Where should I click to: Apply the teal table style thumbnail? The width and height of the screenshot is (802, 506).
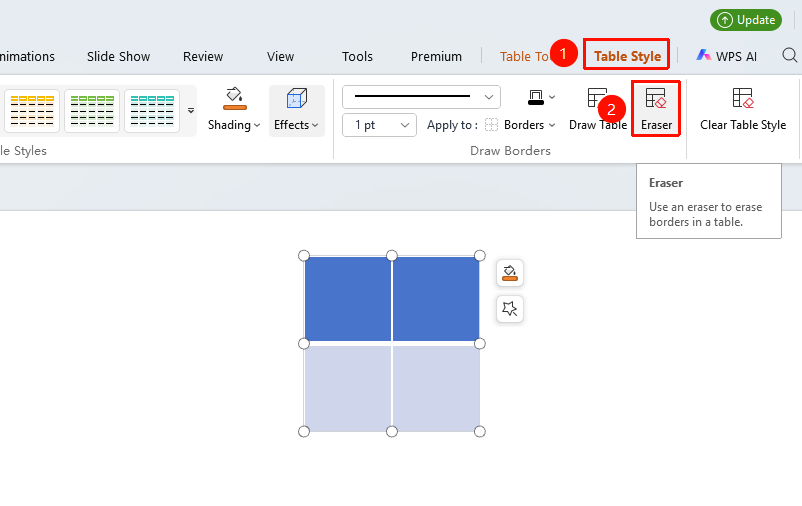[x=152, y=111]
